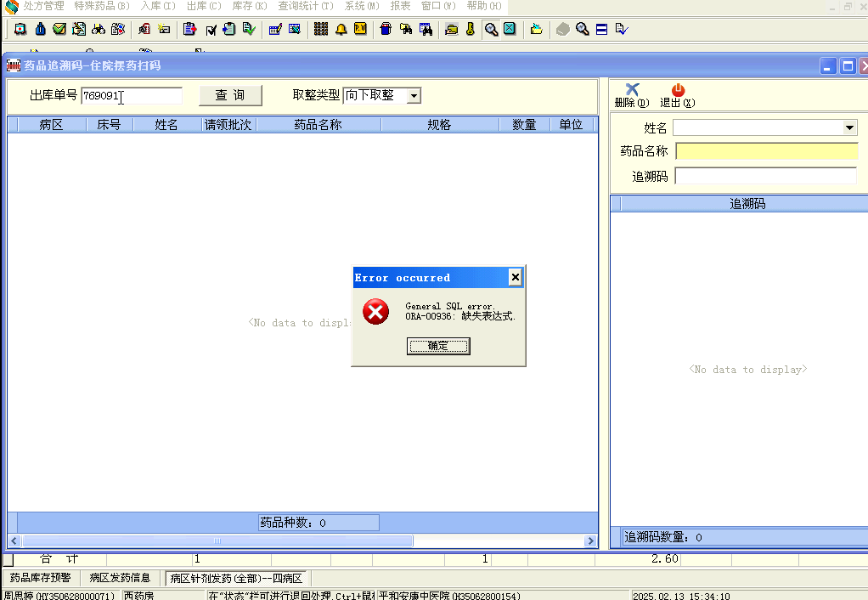This screenshot has height=600, width=868.
Task: Click the black checkbox-tick toolbar icon
Action: (x=211, y=30)
